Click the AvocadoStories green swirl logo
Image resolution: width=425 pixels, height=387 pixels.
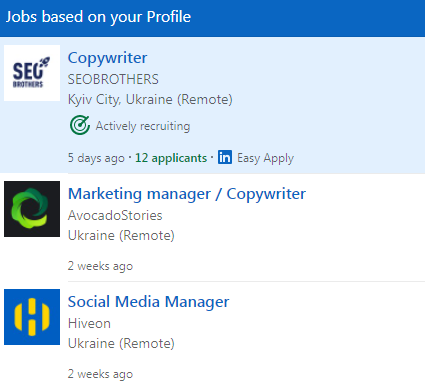[32, 209]
